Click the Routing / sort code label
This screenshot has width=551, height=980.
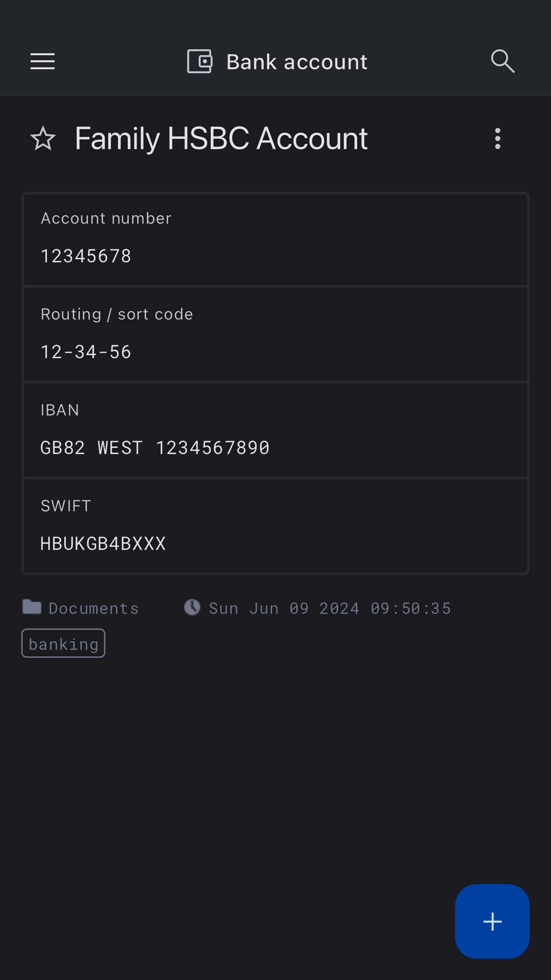pos(117,314)
